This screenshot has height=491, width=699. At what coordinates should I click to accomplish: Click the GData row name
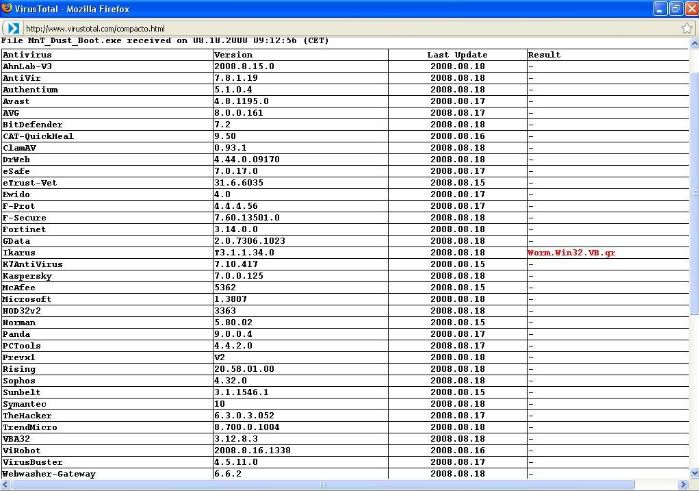click(16, 241)
